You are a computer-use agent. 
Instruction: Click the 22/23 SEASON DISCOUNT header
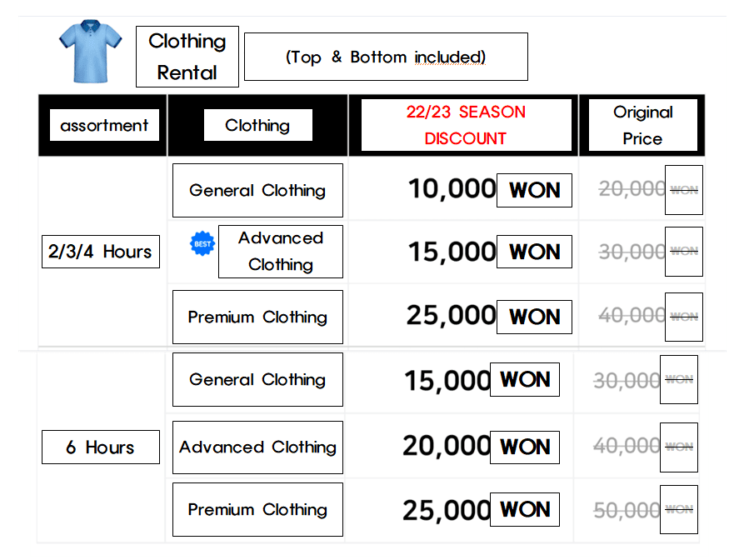pyautogui.click(x=466, y=125)
